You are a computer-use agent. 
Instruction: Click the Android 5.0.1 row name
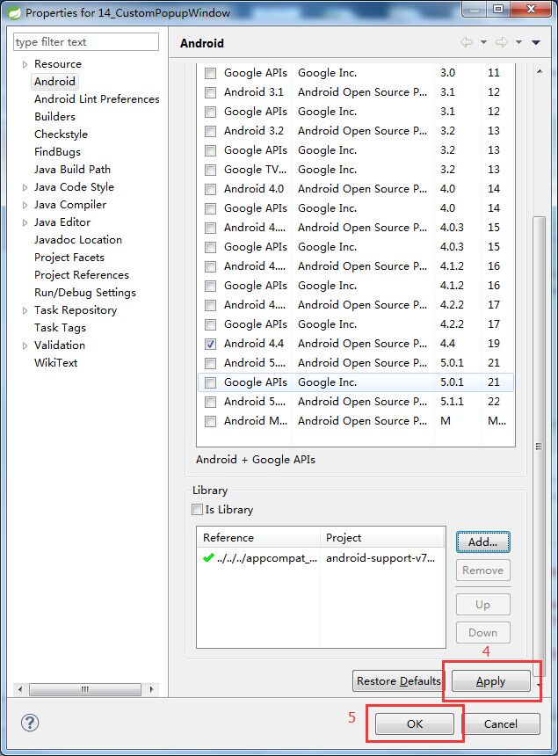[255, 363]
